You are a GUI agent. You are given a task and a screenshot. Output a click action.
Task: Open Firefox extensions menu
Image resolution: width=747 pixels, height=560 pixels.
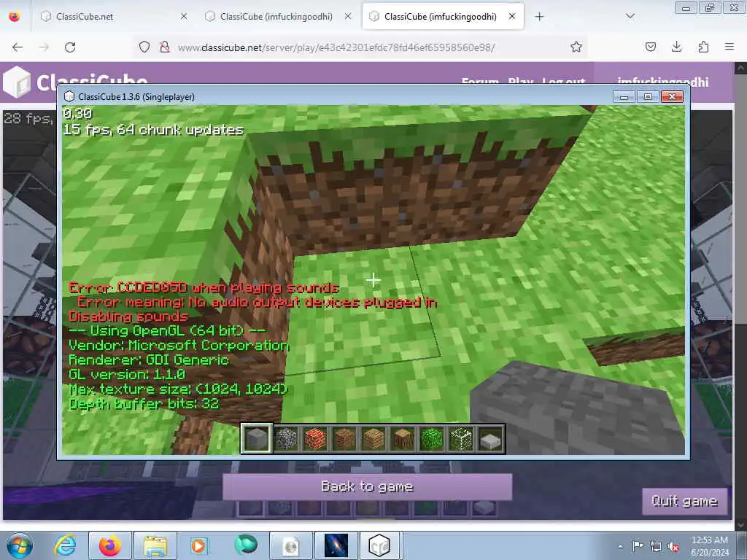pos(703,47)
